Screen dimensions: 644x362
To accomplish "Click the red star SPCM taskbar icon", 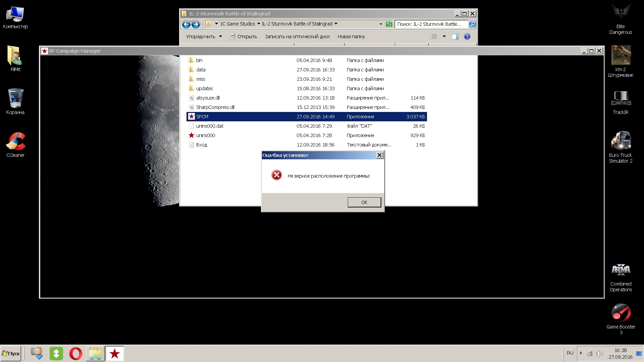I will click(x=114, y=354).
